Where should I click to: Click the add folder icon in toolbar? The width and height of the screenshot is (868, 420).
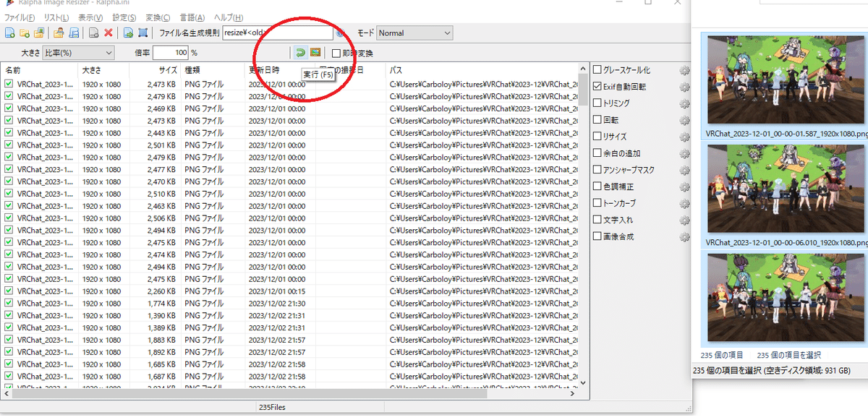[24, 33]
